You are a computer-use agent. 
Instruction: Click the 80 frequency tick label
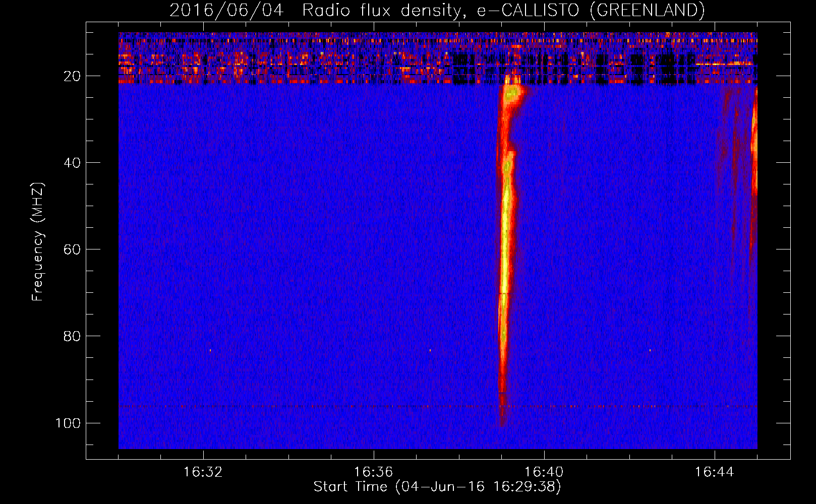72,336
